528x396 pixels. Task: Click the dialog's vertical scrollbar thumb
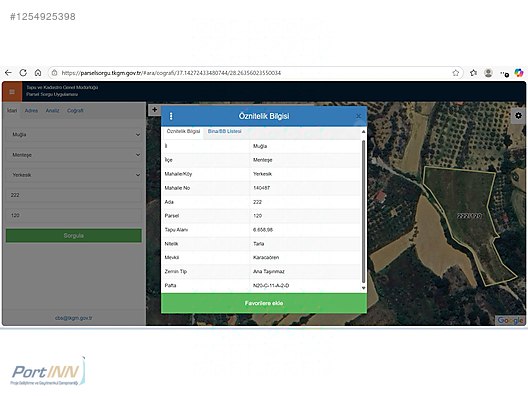[x=363, y=211]
